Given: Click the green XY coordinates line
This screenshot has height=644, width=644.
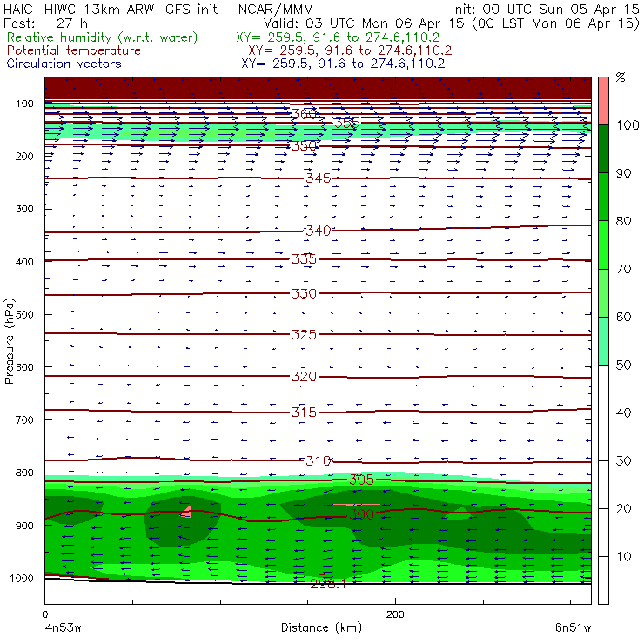Looking at the screenshot, I should [x=338, y=37].
